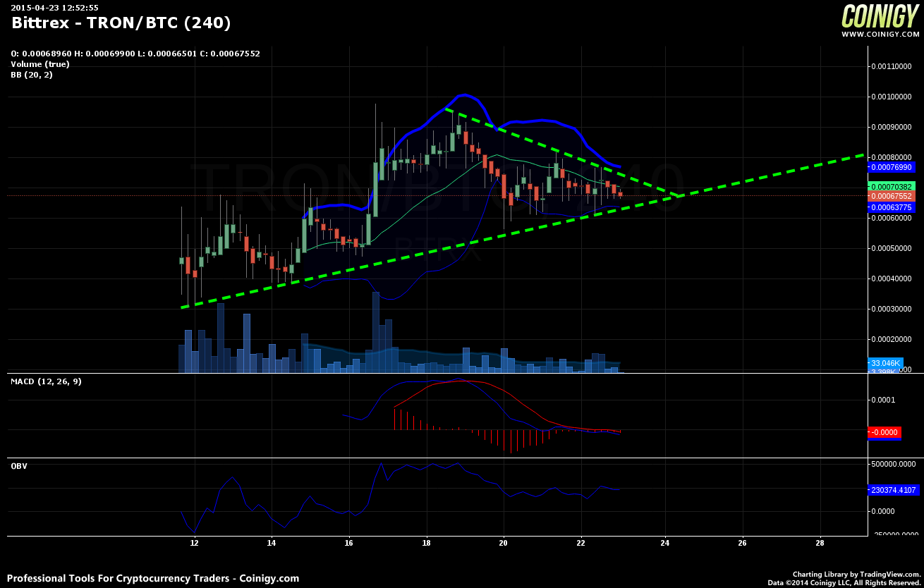Click the OHLC values line
This screenshot has width=924, height=588.
pyautogui.click(x=135, y=53)
